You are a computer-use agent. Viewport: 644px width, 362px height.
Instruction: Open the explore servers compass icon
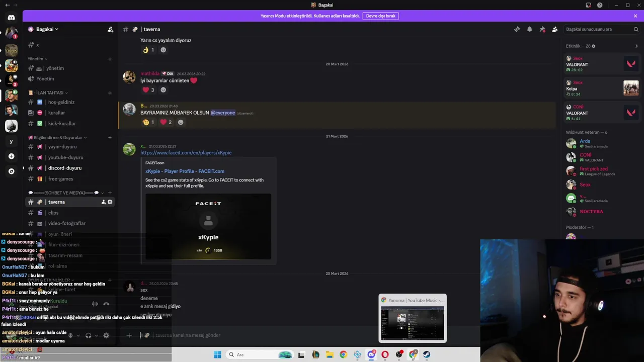[x=11, y=171]
